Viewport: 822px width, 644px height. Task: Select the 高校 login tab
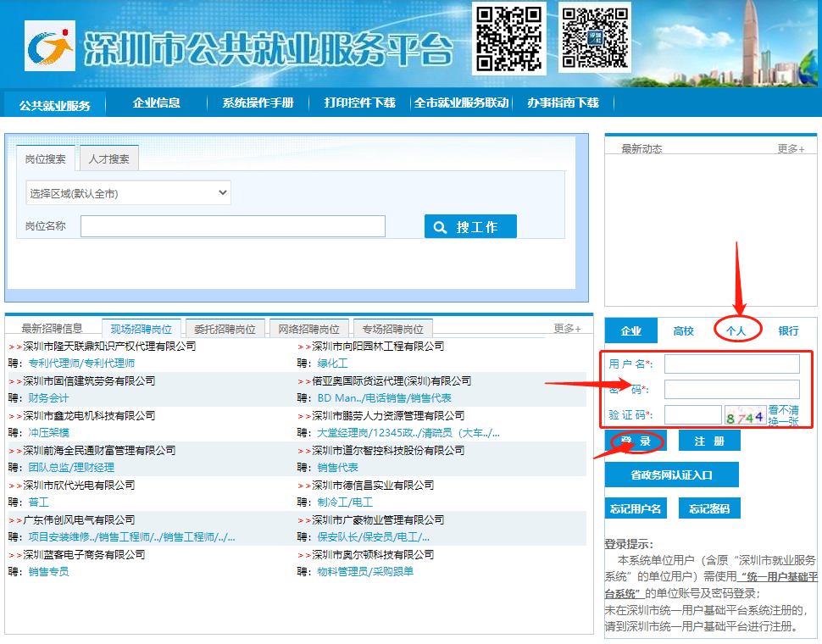pyautogui.click(x=683, y=330)
